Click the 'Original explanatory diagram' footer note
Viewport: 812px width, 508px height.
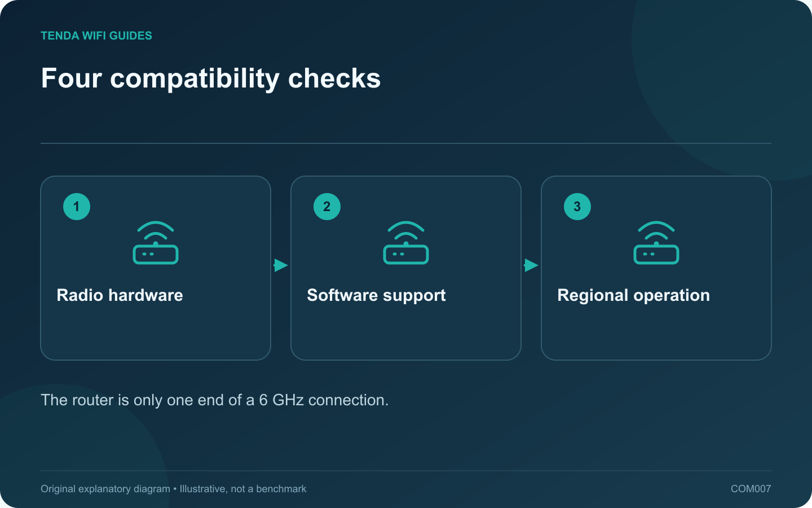[174, 489]
